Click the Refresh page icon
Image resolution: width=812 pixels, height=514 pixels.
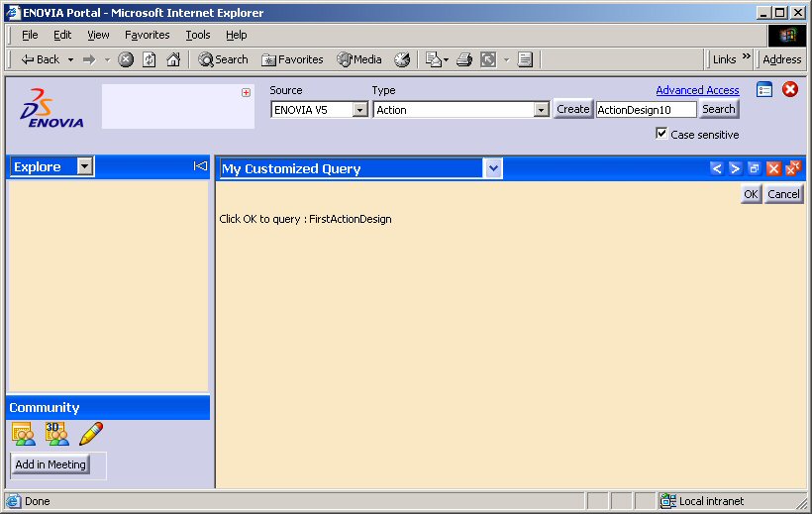point(150,60)
